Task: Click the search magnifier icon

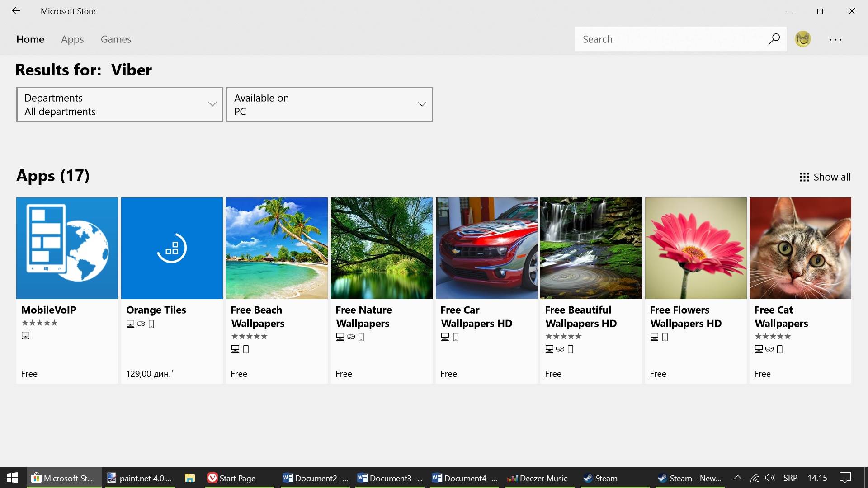Action: click(x=774, y=39)
